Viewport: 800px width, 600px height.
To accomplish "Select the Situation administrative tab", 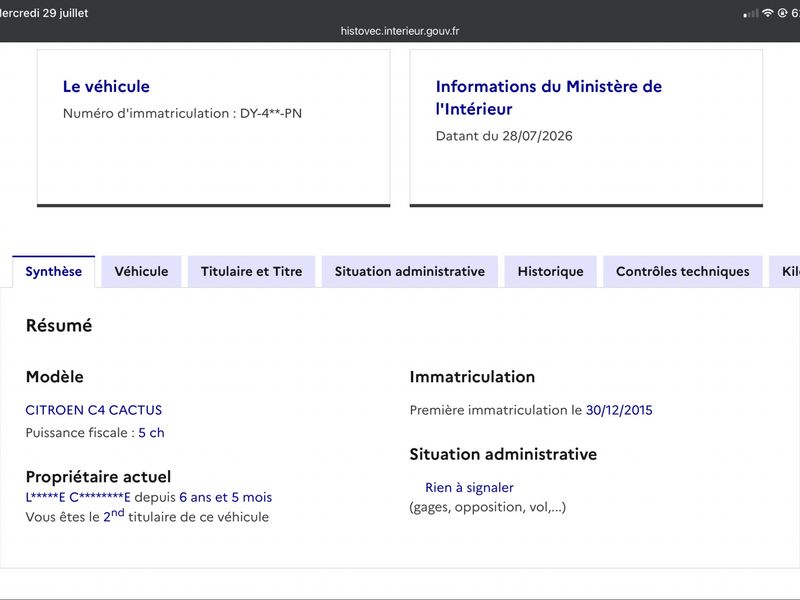I will point(410,271).
